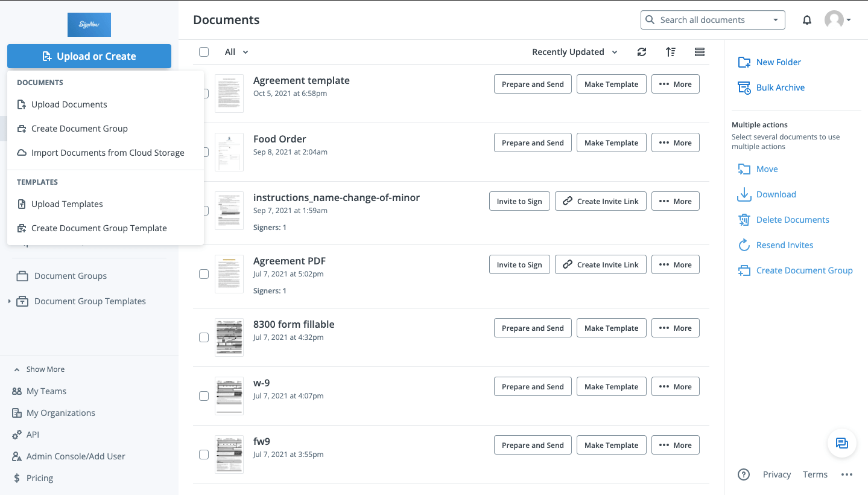868x495 pixels.
Task: Select the Move action for multiple documents
Action: [x=744, y=169]
